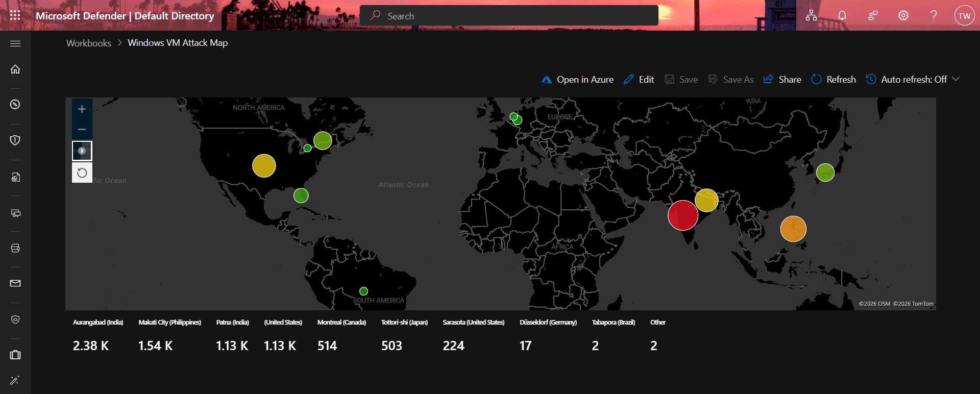
Task: Toggle the map pitch/compass control
Action: pos(82,151)
